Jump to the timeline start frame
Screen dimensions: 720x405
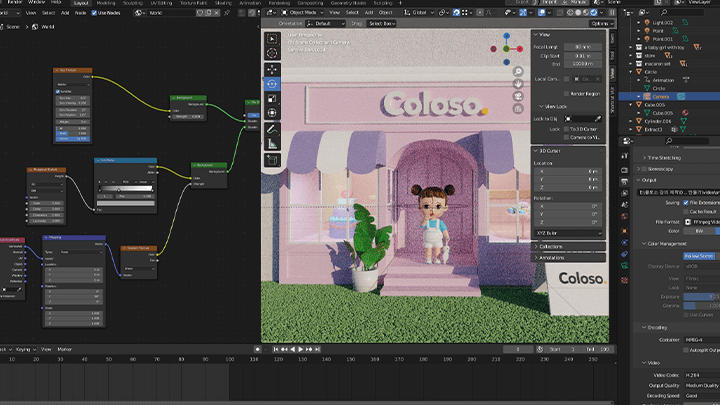[276, 349]
